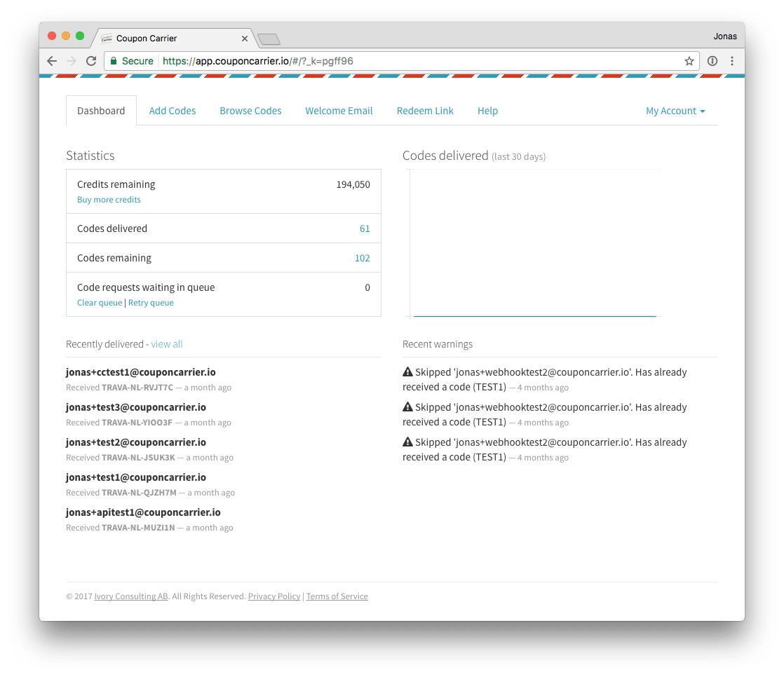Click the browser forward arrow
784x677 pixels.
coord(72,61)
